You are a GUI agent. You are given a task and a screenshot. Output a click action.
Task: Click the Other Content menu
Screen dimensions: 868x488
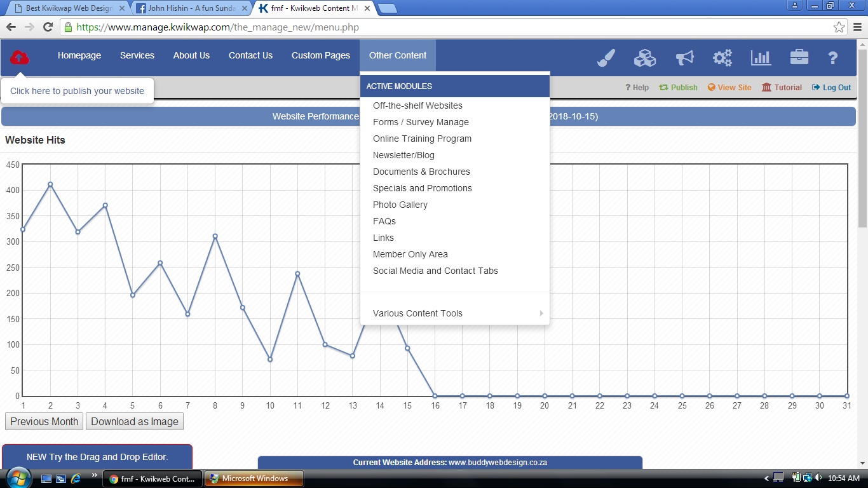point(398,55)
